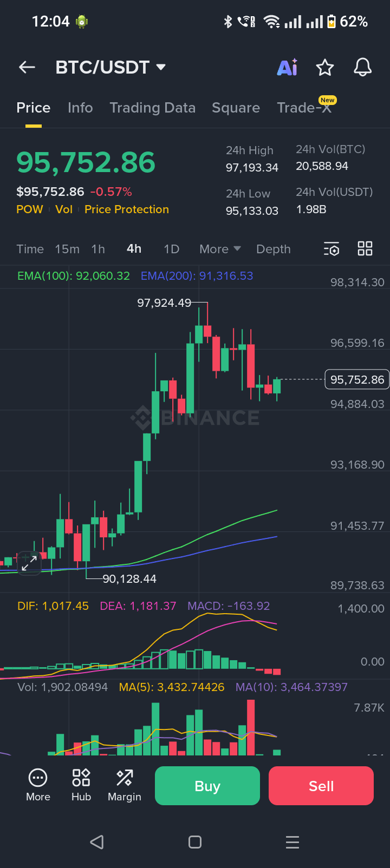The image size is (390, 868).
Task: Tap the Vol: 1,902.08494 label
Action: [63, 687]
